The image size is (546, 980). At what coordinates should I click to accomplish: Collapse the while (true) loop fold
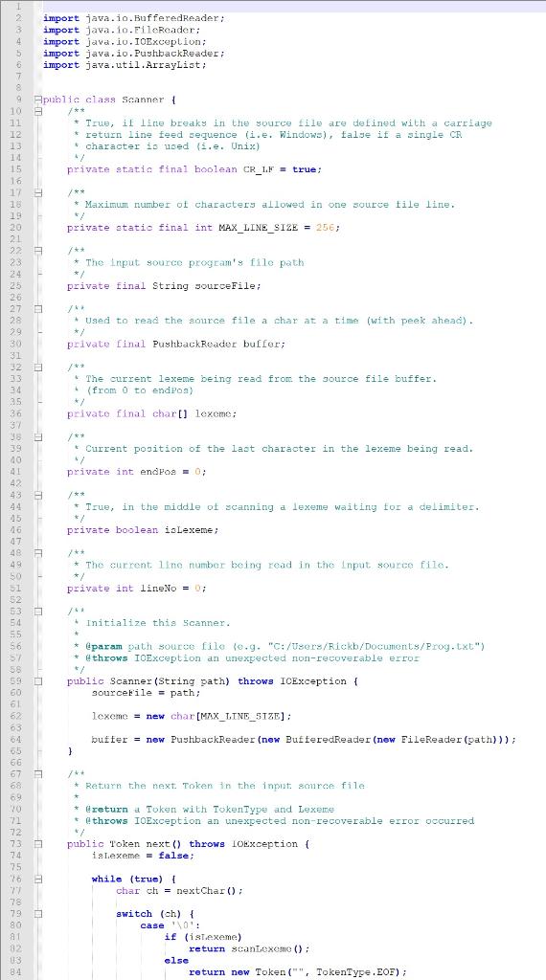click(37, 879)
